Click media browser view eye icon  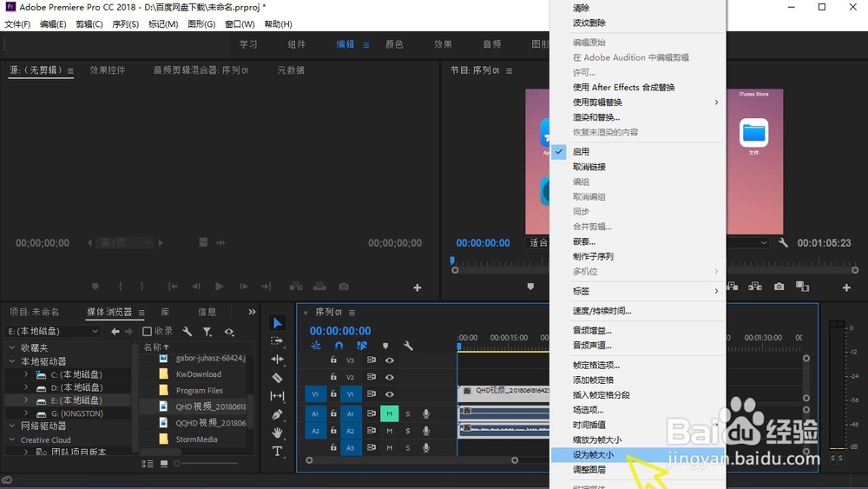(229, 332)
